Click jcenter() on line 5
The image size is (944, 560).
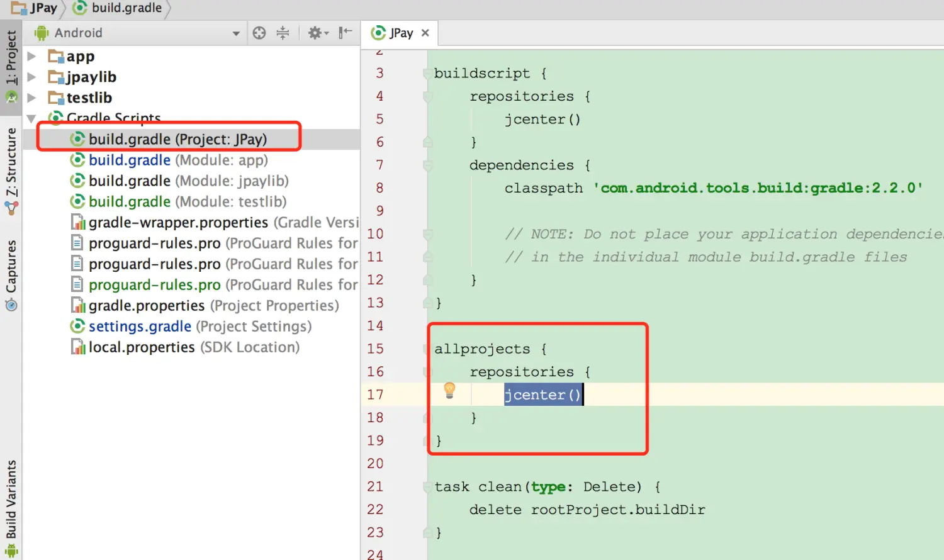tap(542, 120)
